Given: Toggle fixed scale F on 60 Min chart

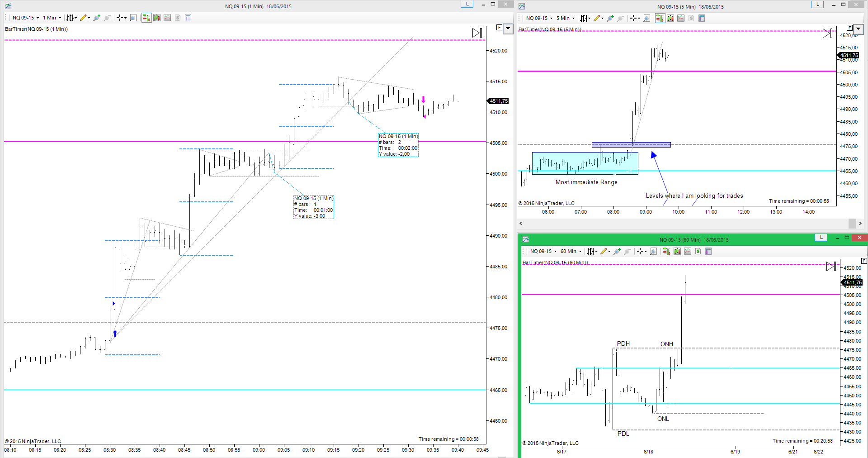Looking at the screenshot, I should click(x=864, y=261).
